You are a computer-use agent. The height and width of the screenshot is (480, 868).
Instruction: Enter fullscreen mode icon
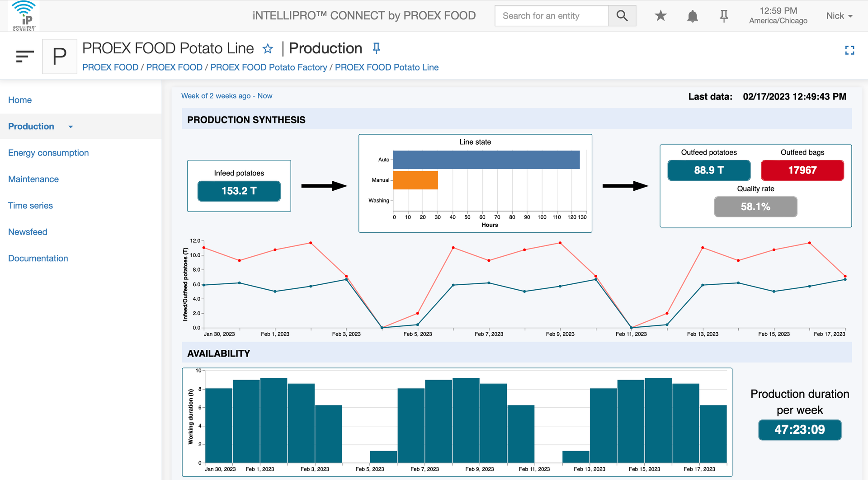[849, 51]
